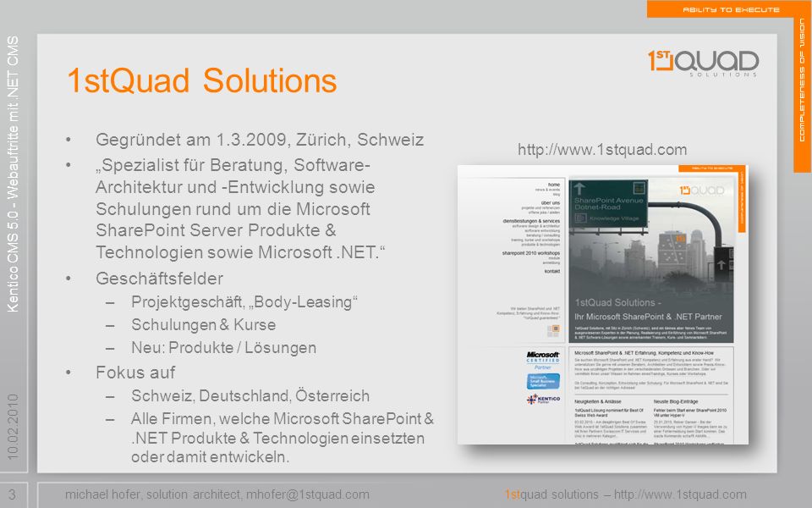Open the http://www.1stquad.com link above the screenshot
This screenshot has width=812, height=508.
coord(602,150)
